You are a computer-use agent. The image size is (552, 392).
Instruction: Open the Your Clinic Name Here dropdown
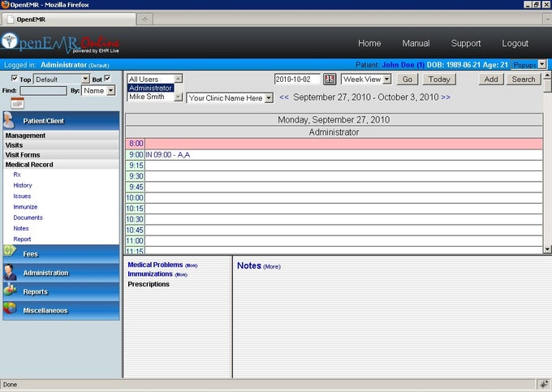230,98
